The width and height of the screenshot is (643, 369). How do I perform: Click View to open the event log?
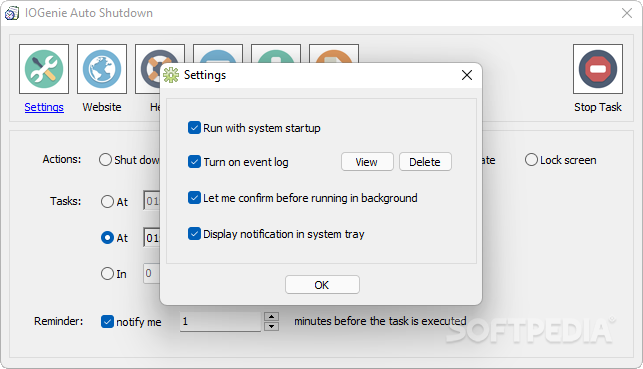pos(367,162)
